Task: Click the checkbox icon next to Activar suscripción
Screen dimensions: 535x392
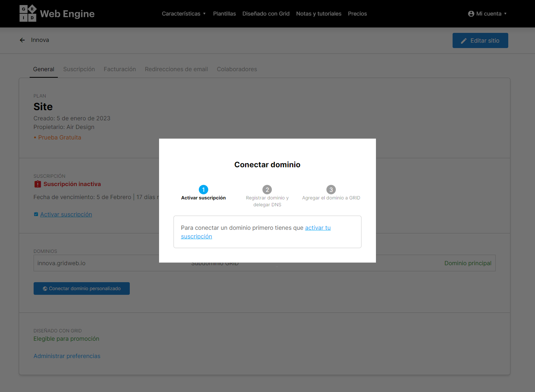Action: (36, 214)
